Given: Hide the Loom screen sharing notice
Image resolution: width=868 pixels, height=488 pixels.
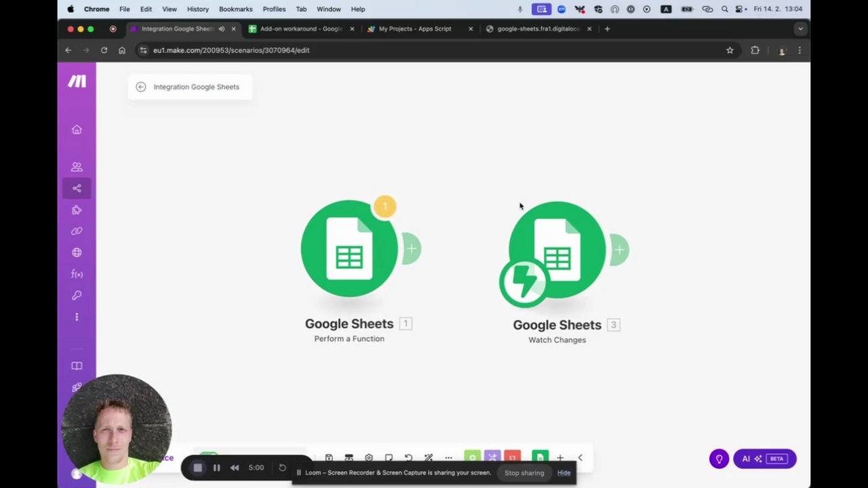Looking at the screenshot, I should tap(564, 473).
